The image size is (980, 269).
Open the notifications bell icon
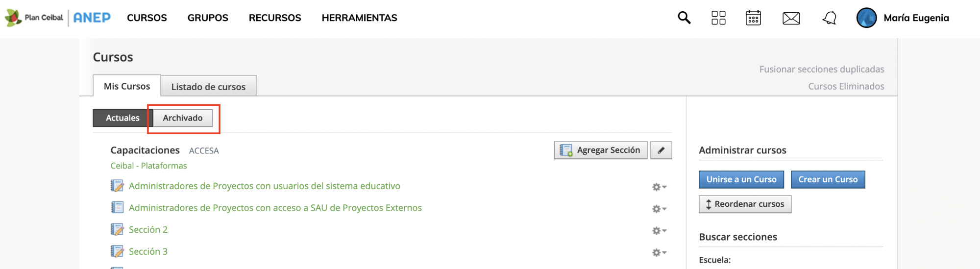[x=829, y=18]
